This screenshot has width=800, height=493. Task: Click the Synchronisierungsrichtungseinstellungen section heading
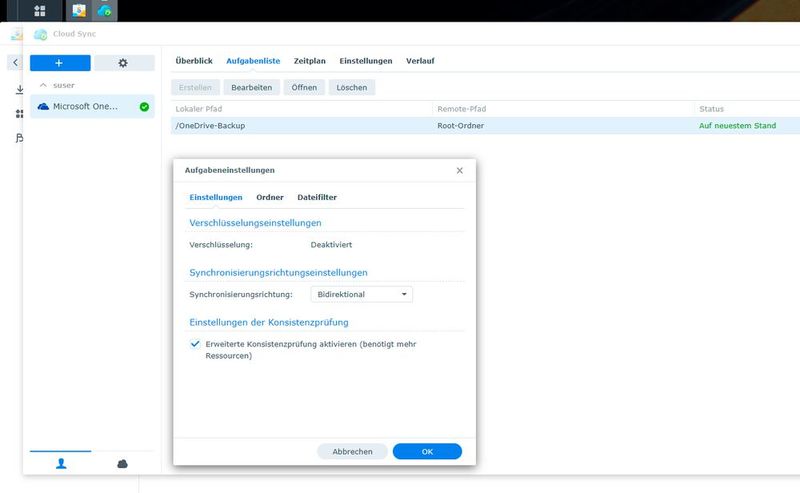278,273
